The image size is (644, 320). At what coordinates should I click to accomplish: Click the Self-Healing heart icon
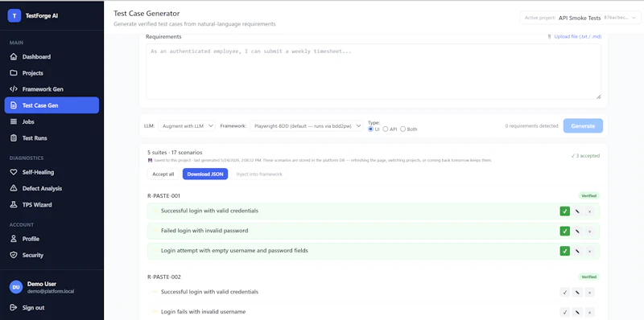(14, 172)
